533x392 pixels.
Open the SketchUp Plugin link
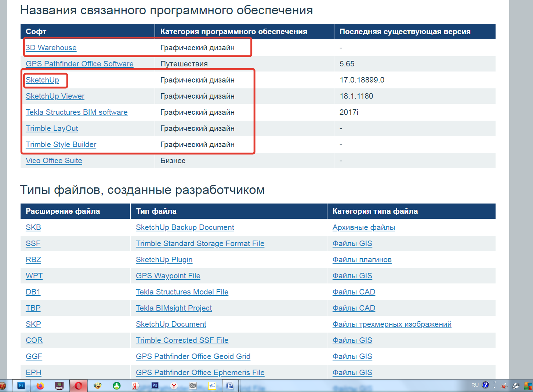pyautogui.click(x=164, y=260)
